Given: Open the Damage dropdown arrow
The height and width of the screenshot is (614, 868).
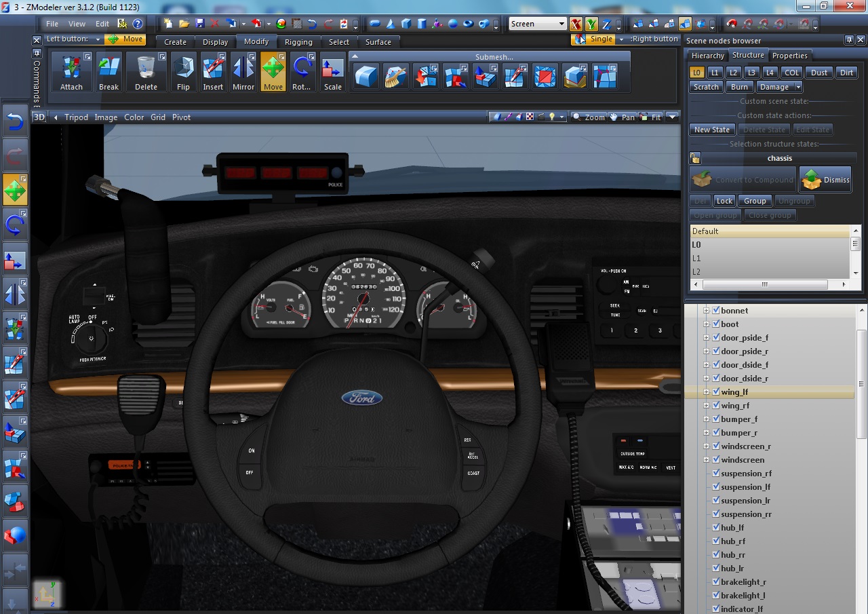Looking at the screenshot, I should [x=798, y=87].
